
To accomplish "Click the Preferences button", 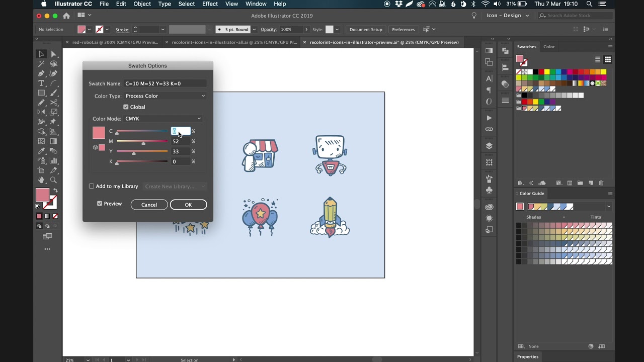I will [x=404, y=30].
